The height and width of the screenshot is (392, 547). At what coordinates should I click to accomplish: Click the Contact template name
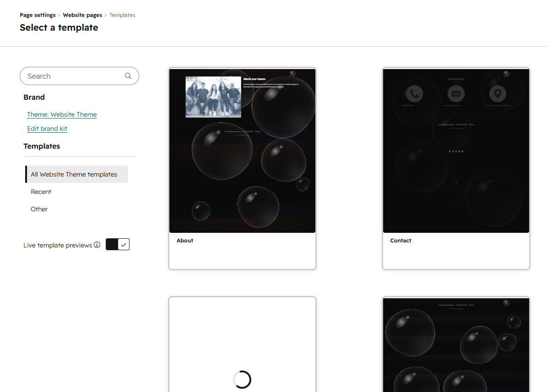point(401,241)
